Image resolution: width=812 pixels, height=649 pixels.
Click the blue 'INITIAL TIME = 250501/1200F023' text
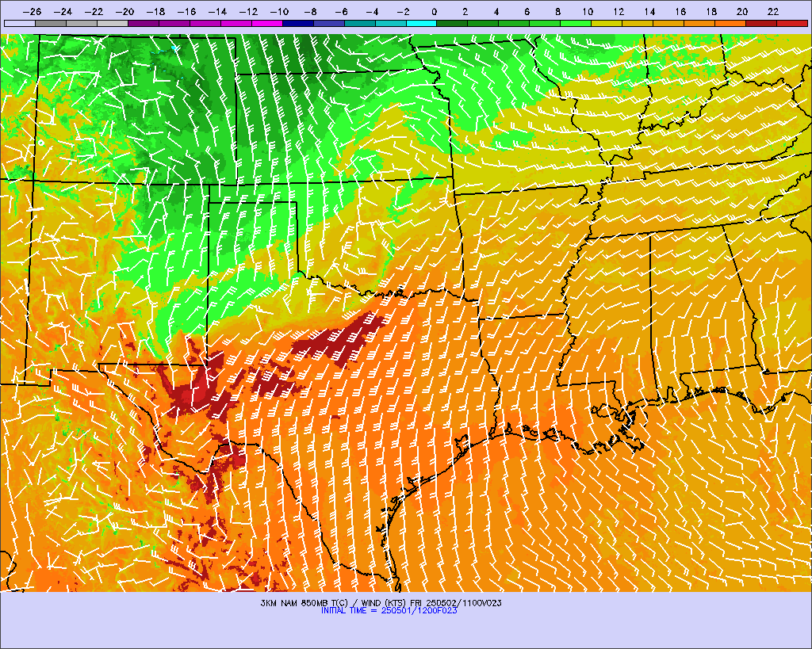click(389, 610)
